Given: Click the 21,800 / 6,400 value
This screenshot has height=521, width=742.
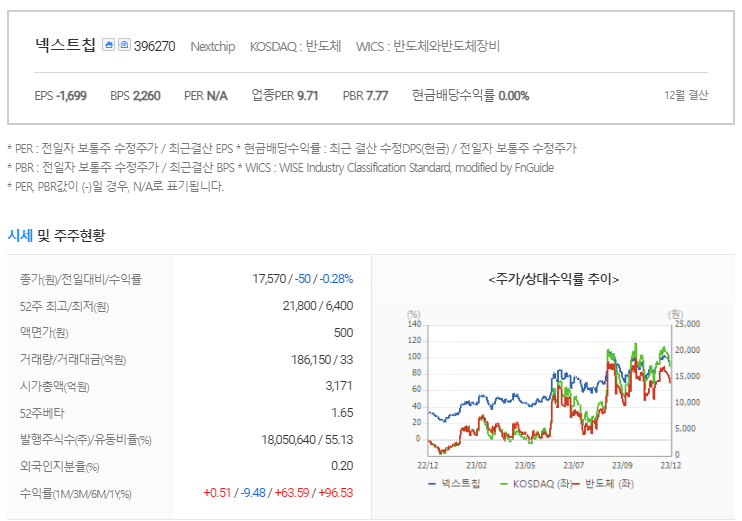Looking at the screenshot, I should coord(318,306).
